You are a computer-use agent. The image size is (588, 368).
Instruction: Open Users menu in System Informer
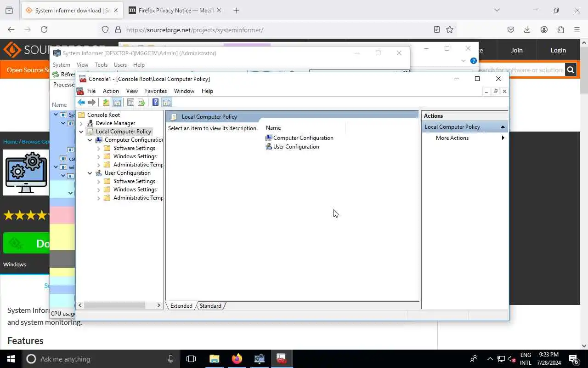click(x=120, y=65)
